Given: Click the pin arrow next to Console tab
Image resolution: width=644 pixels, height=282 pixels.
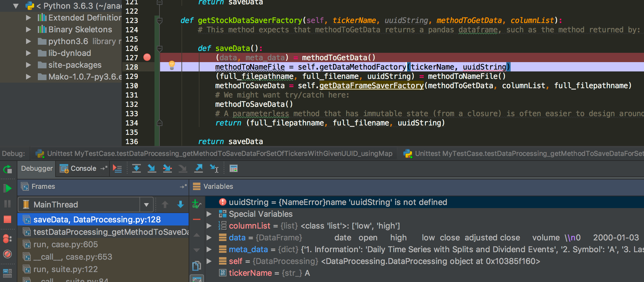Looking at the screenshot, I should pos(104,168).
